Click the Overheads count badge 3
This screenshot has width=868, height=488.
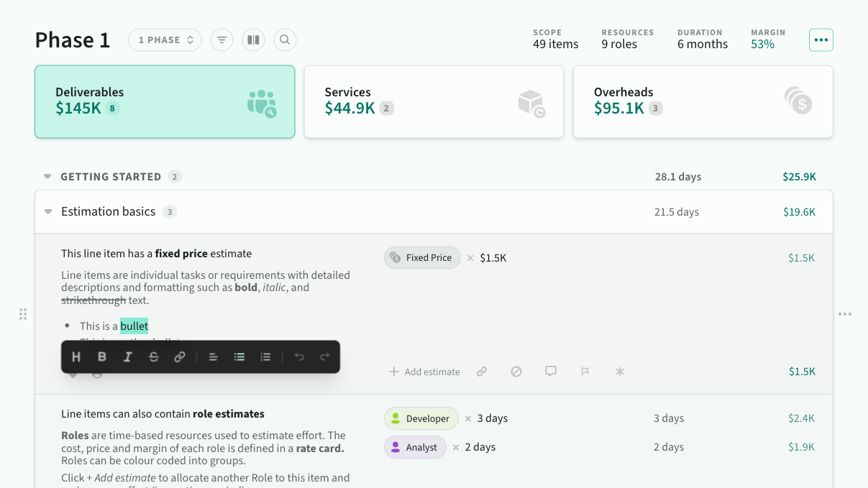655,109
